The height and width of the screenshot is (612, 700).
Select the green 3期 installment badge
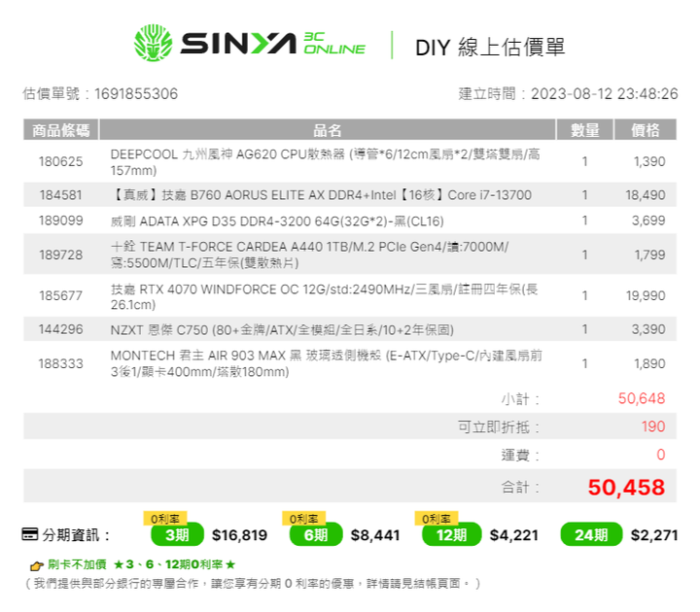click(177, 534)
